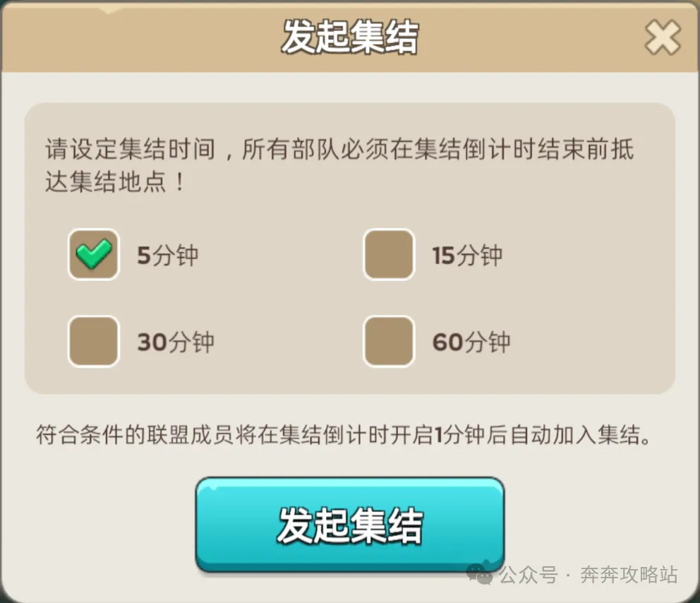
Task: Select the empty checkbox beside 60分钟
Action: [389, 342]
